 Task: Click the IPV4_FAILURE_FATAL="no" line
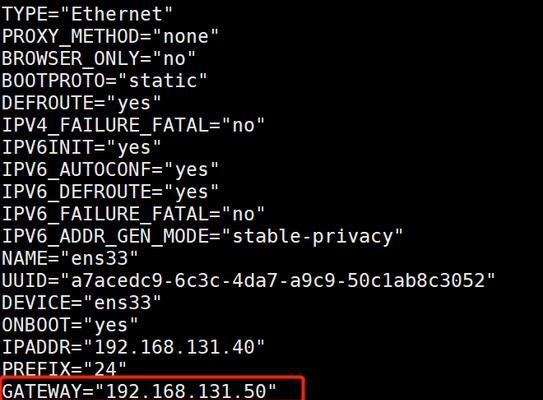(x=133, y=125)
